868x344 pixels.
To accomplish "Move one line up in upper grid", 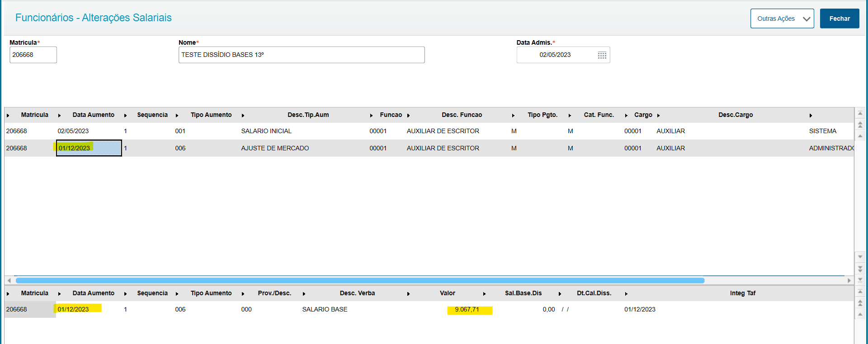I will point(860,136).
